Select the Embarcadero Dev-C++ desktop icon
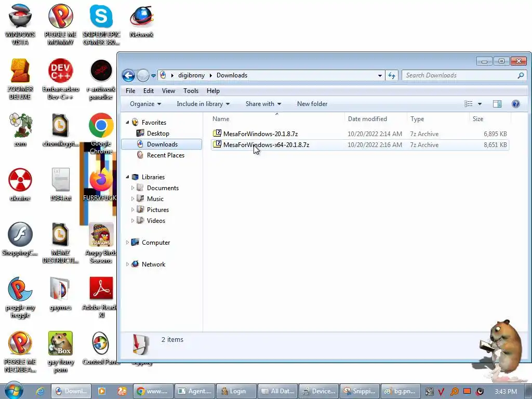This screenshot has width=532, height=399. tap(60, 79)
